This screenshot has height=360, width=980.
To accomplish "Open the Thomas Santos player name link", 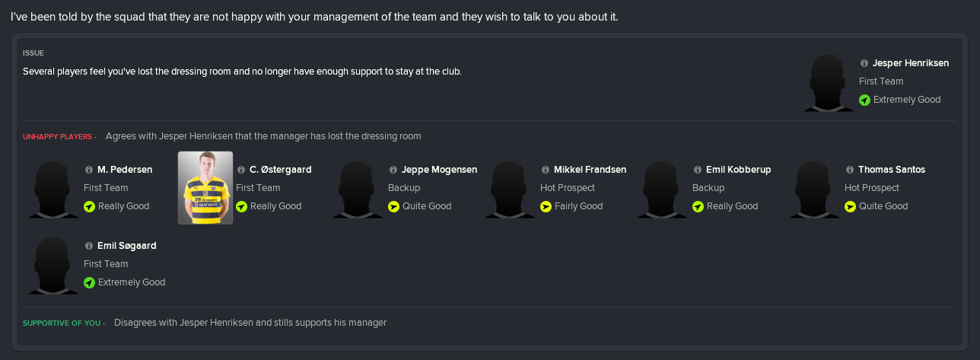I will tap(892, 170).
